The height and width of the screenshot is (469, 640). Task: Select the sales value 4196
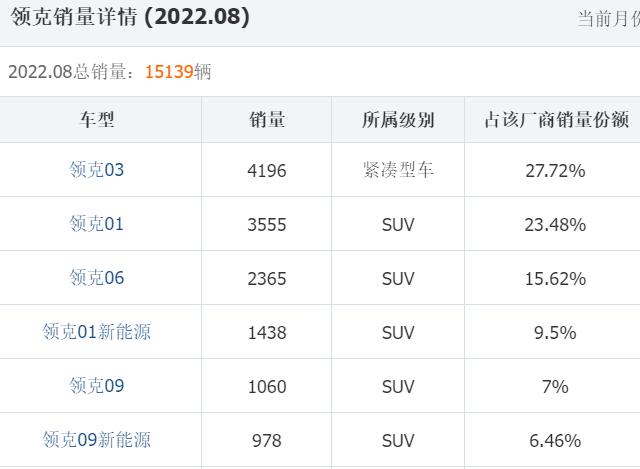click(267, 171)
